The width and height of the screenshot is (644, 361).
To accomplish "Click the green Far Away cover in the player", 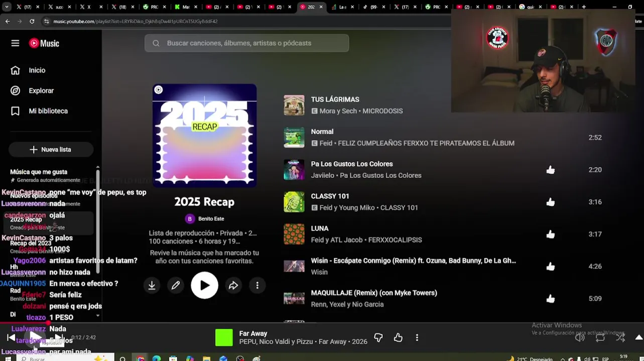I will (x=224, y=337).
